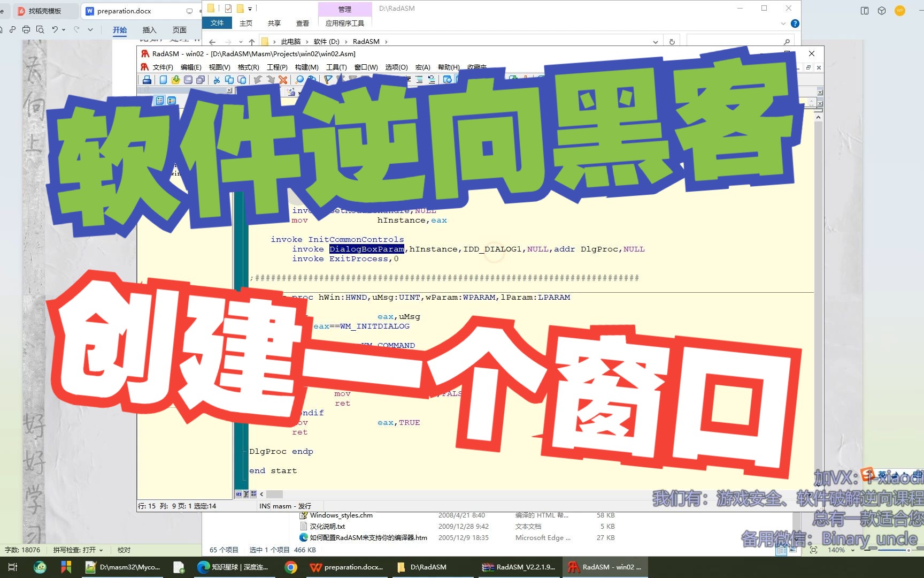Viewport: 924px width, 578px height.
Task: Open the 工具(T) menu in RadASM
Action: tap(336, 67)
